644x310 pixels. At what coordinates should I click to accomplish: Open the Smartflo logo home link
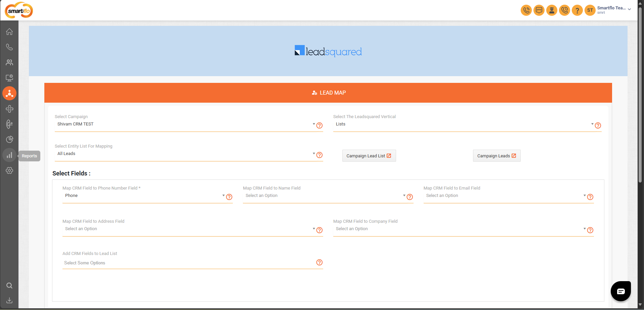pos(19,10)
